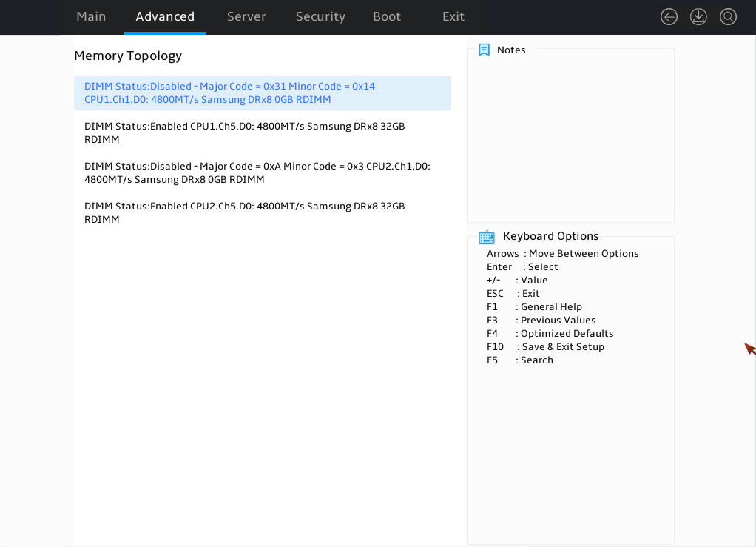Viewport: 756px width, 547px height.
Task: Go to the Security tab
Action: (320, 16)
